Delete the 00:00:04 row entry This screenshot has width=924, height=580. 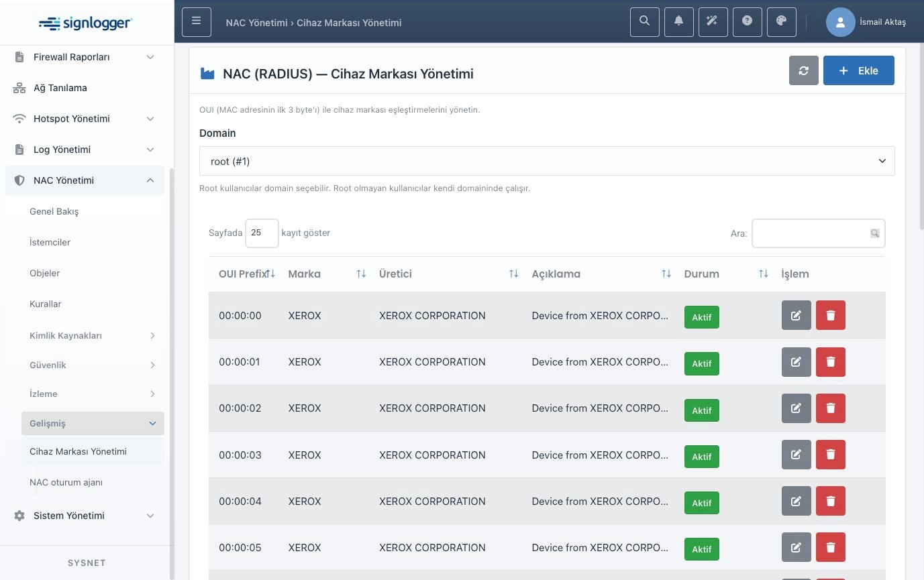tap(831, 501)
